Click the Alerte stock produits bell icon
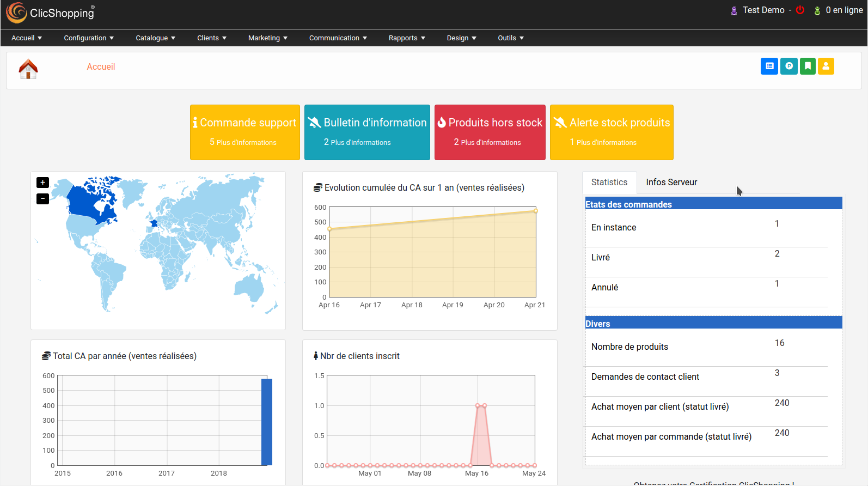 [560, 123]
